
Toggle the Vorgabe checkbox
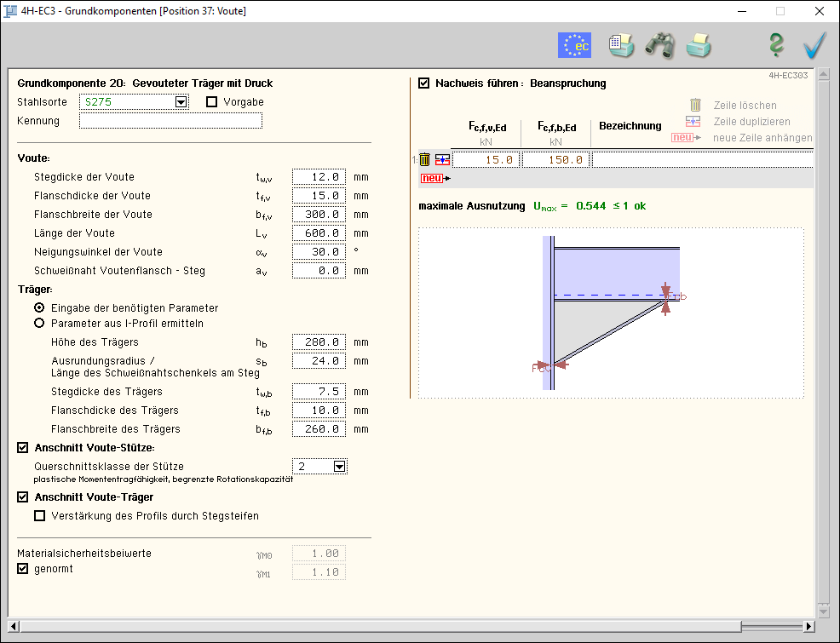(212, 102)
